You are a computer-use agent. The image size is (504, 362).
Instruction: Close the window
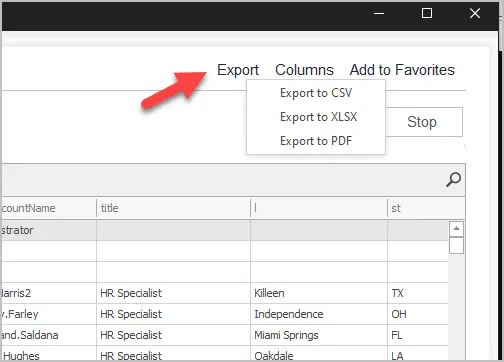pyautogui.click(x=475, y=13)
